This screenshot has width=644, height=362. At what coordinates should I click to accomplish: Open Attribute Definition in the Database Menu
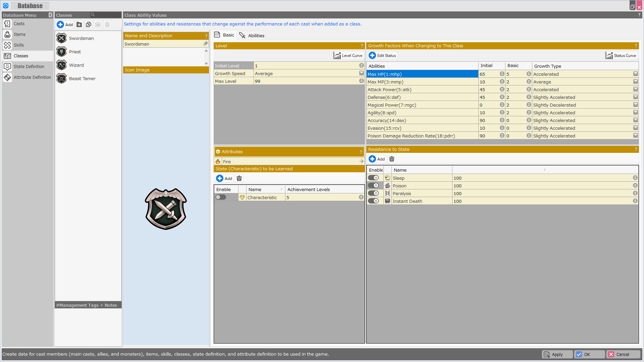pos(28,77)
